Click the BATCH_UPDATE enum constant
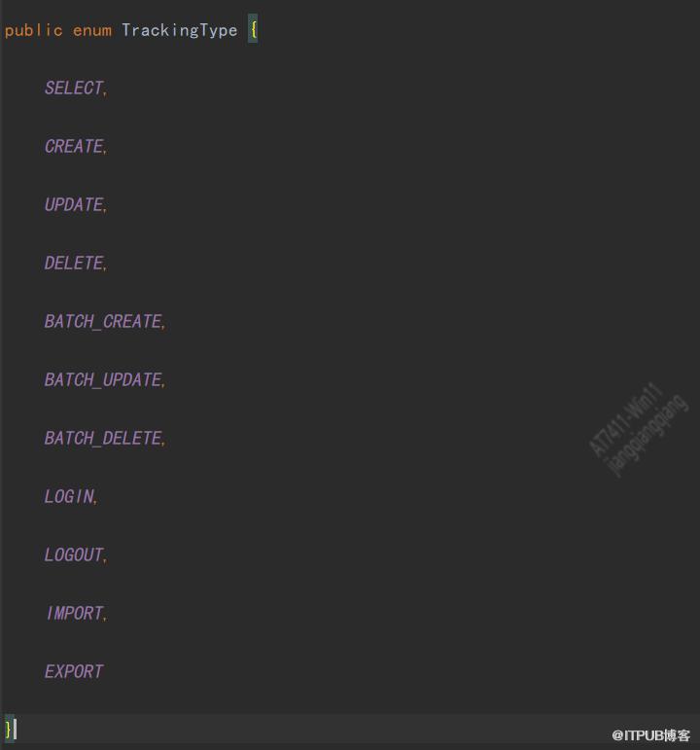Image resolution: width=700 pixels, height=750 pixels. [x=102, y=379]
